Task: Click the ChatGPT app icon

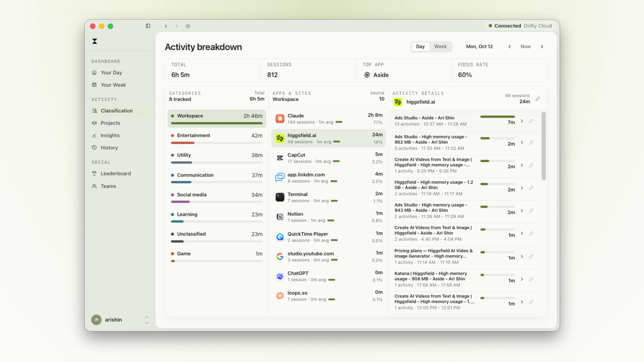Action: [x=280, y=276]
